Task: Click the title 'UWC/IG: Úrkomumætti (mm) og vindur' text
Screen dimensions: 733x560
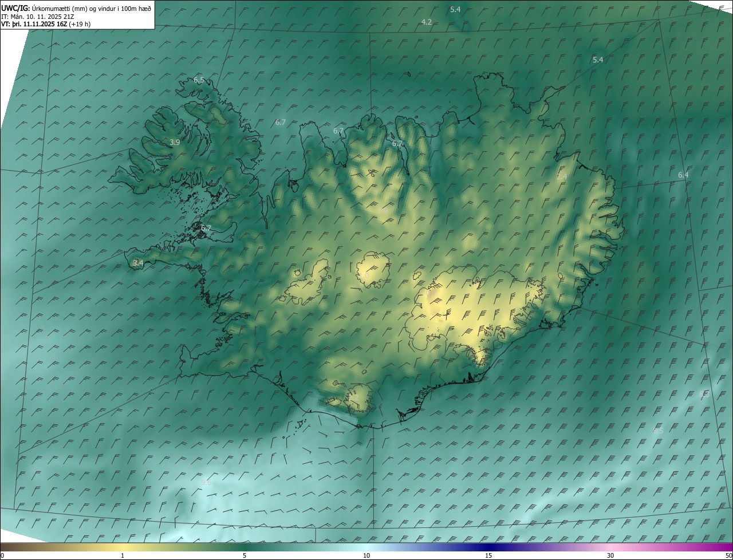Action: [76, 8]
